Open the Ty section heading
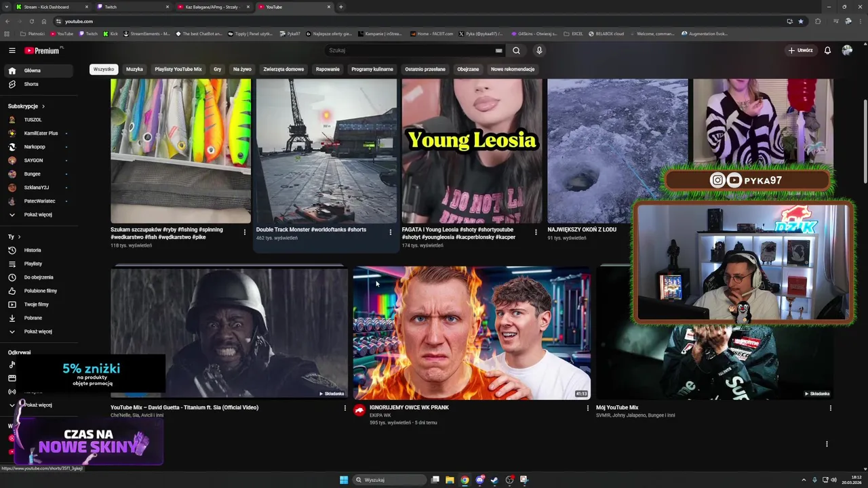This screenshot has width=868, height=488. [x=14, y=237]
